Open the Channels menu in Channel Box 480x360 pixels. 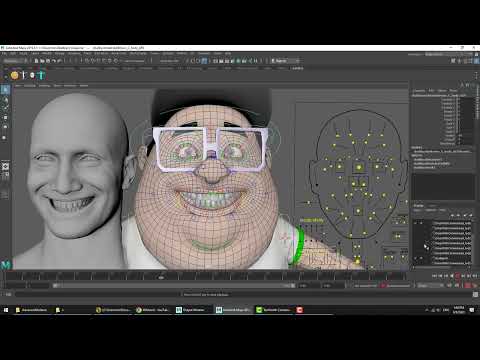click(x=419, y=91)
